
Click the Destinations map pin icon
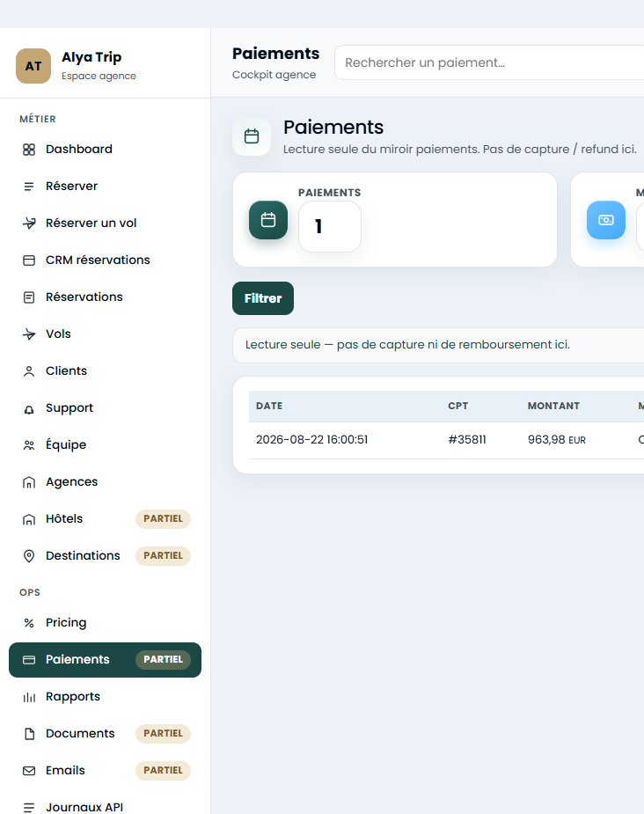[29, 556]
